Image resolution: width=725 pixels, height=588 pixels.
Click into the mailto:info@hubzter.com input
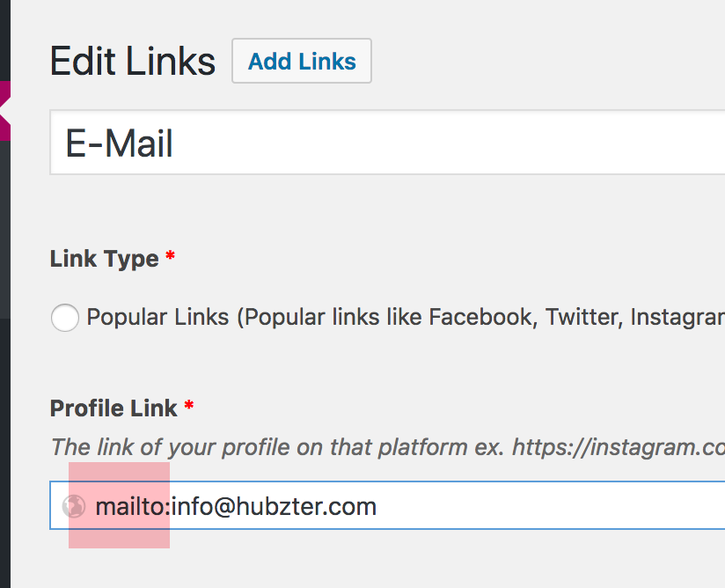[x=387, y=505]
